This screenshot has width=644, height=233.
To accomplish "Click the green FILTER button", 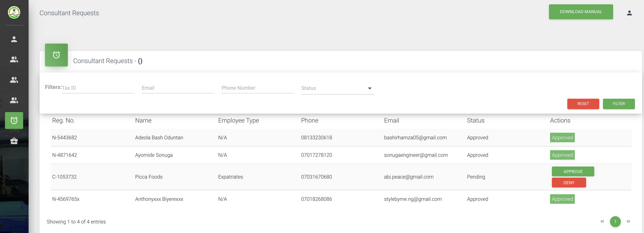I will [619, 104].
